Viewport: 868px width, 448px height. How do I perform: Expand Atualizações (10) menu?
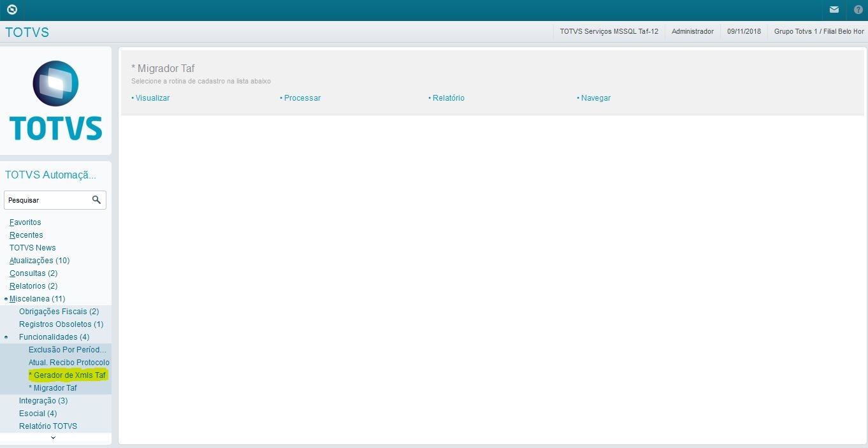coord(40,261)
